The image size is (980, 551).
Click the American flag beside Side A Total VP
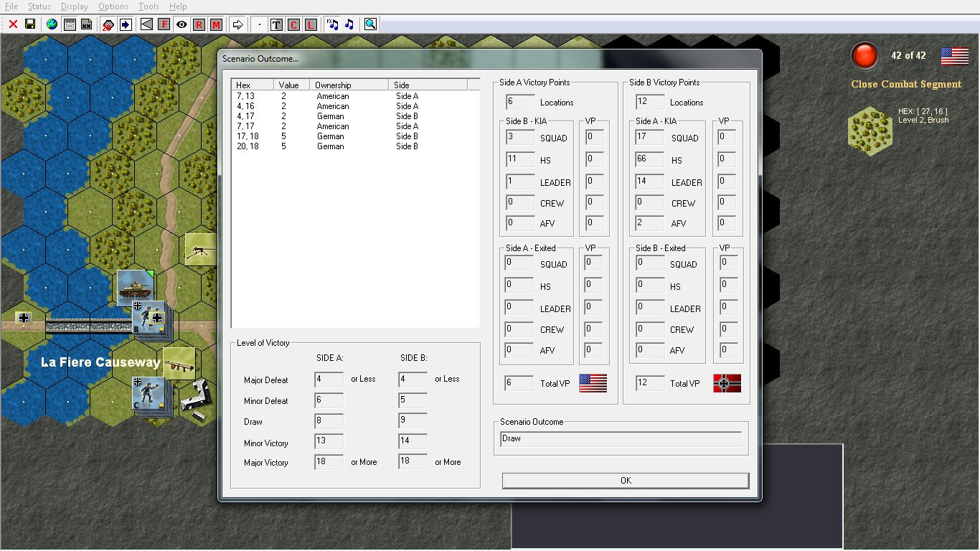coord(593,383)
